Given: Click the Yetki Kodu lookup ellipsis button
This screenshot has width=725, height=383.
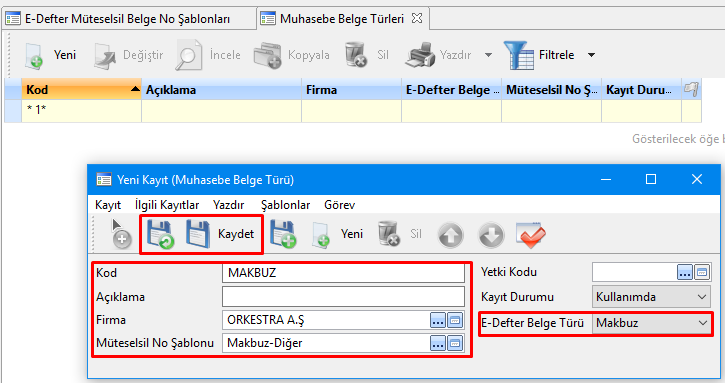Looking at the screenshot, I should 685,272.
